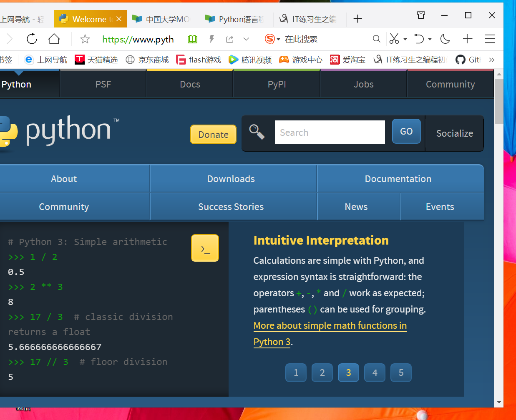Image resolution: width=516 pixels, height=420 pixels.
Task: Open the Sogou search engine selector
Action: coord(272,39)
